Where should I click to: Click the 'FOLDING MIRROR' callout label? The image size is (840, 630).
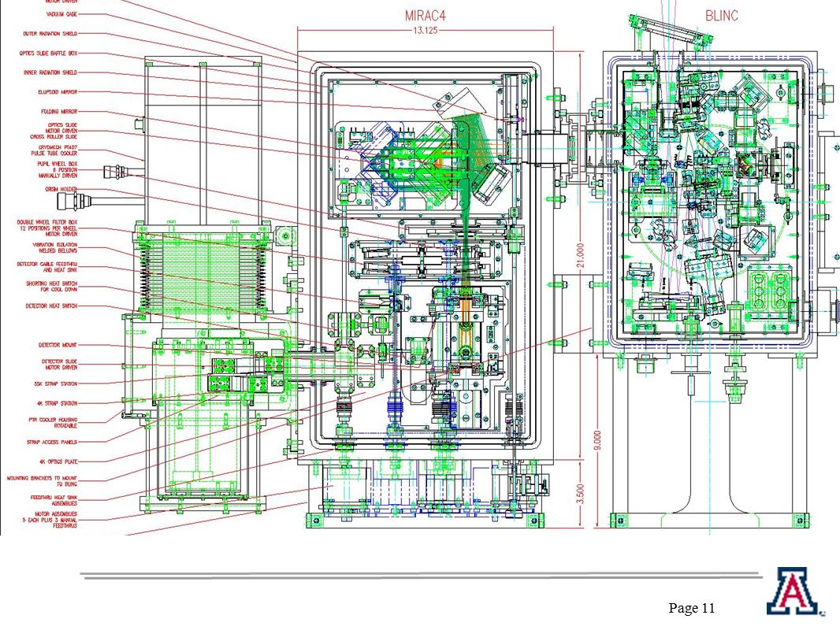[59, 112]
